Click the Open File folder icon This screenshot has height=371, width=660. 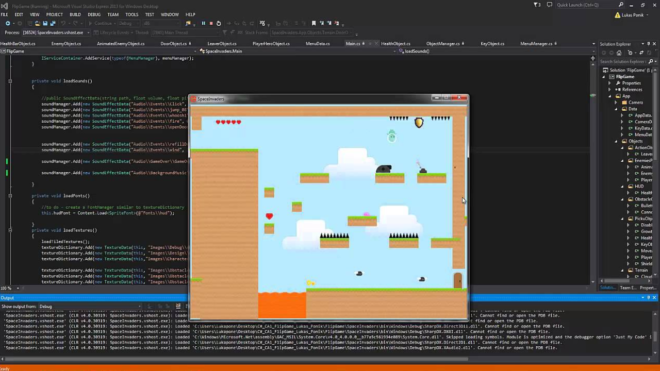click(37, 24)
